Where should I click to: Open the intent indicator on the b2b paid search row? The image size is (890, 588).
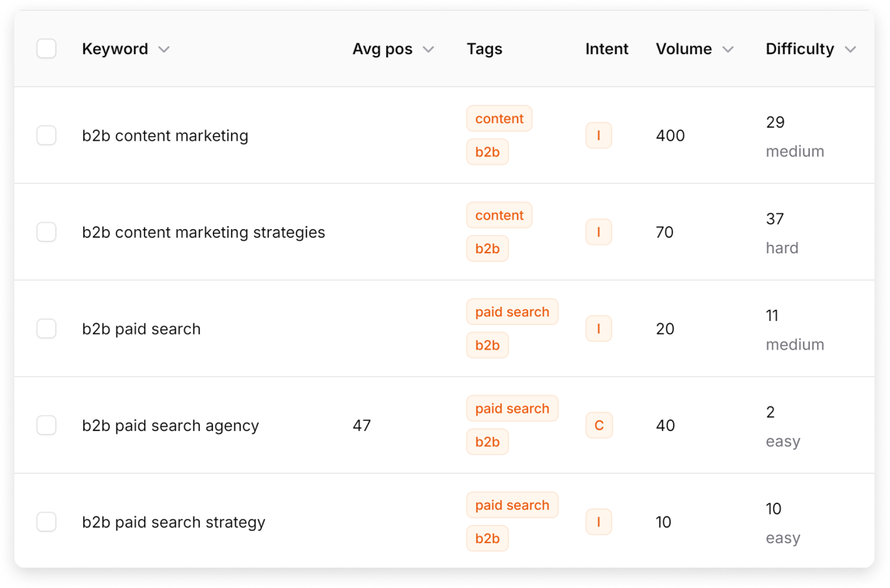point(599,329)
